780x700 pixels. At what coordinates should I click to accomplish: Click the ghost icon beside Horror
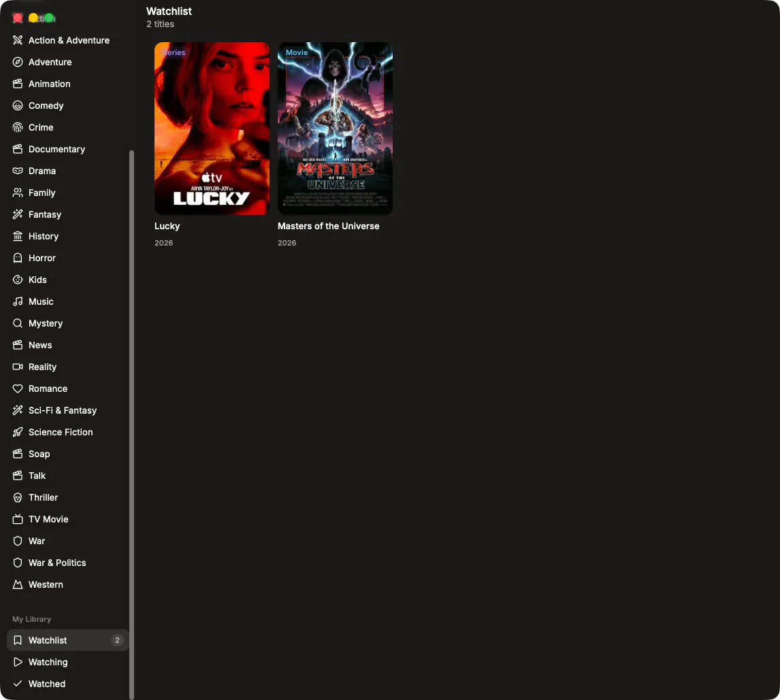coord(18,258)
